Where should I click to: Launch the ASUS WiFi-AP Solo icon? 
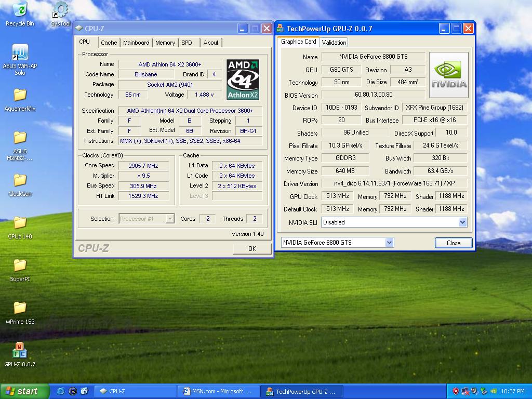click(x=20, y=60)
